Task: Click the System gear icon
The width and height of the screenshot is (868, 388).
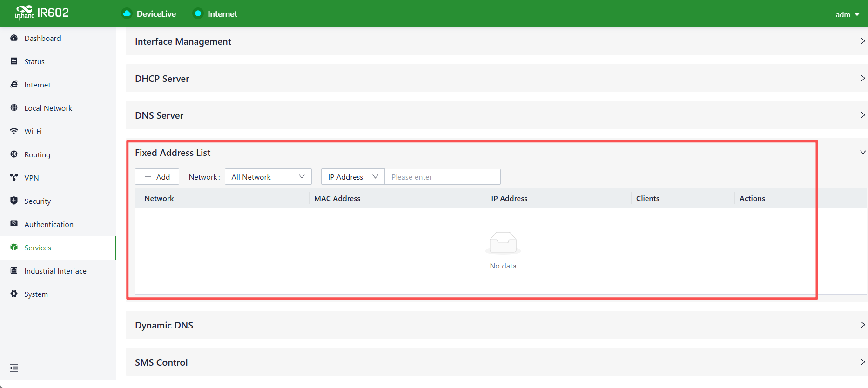Action: pos(14,294)
